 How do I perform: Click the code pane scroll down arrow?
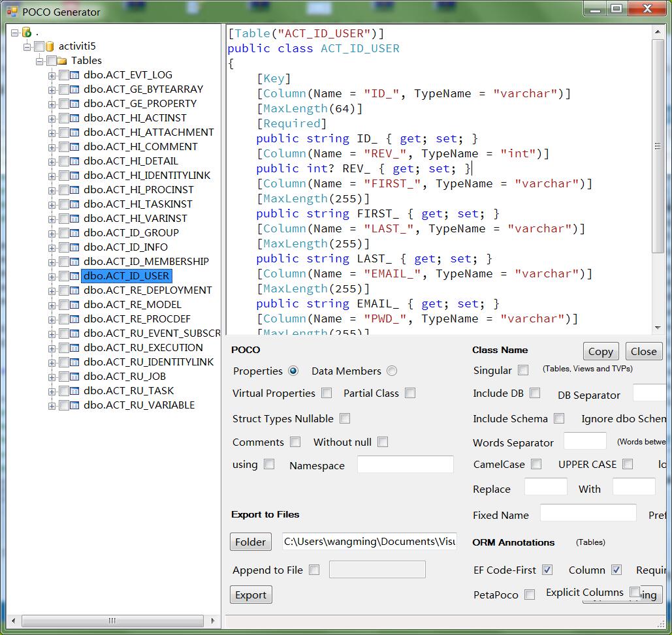click(x=658, y=328)
